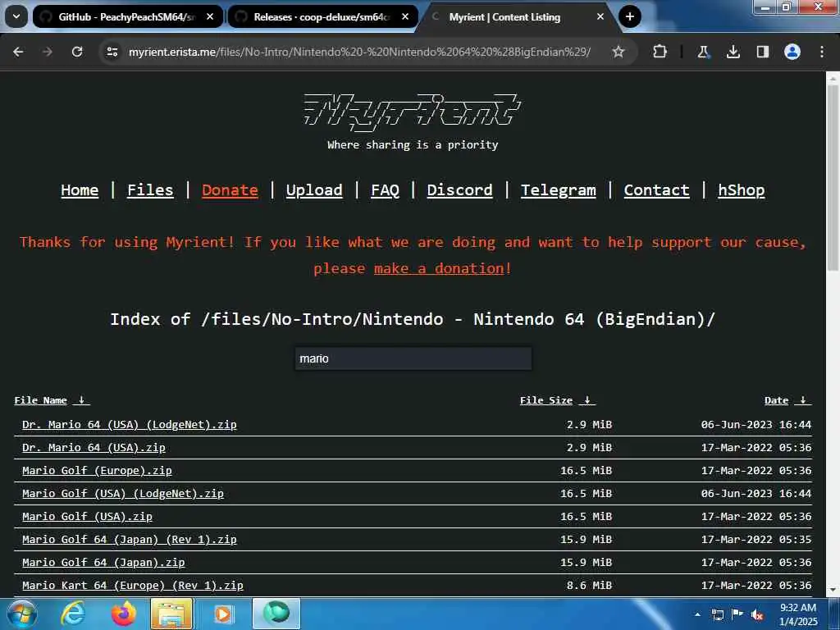Open the Discord link

[459, 190]
